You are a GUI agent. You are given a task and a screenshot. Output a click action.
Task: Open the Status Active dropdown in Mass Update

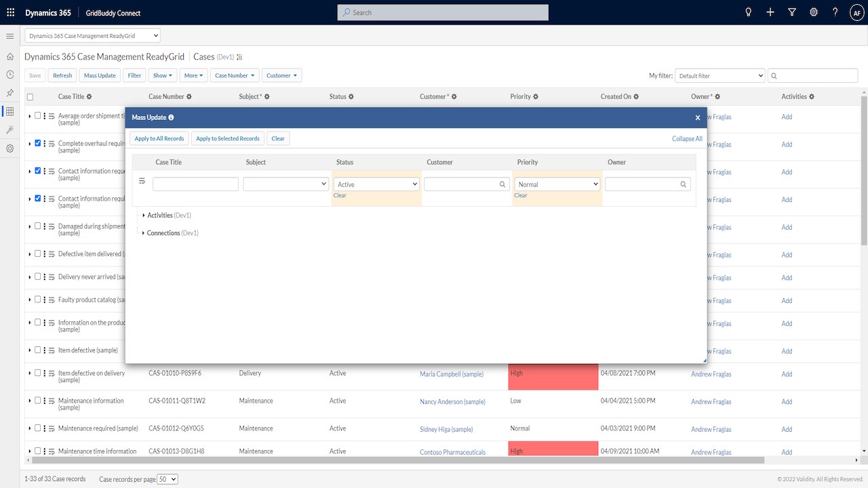click(377, 184)
